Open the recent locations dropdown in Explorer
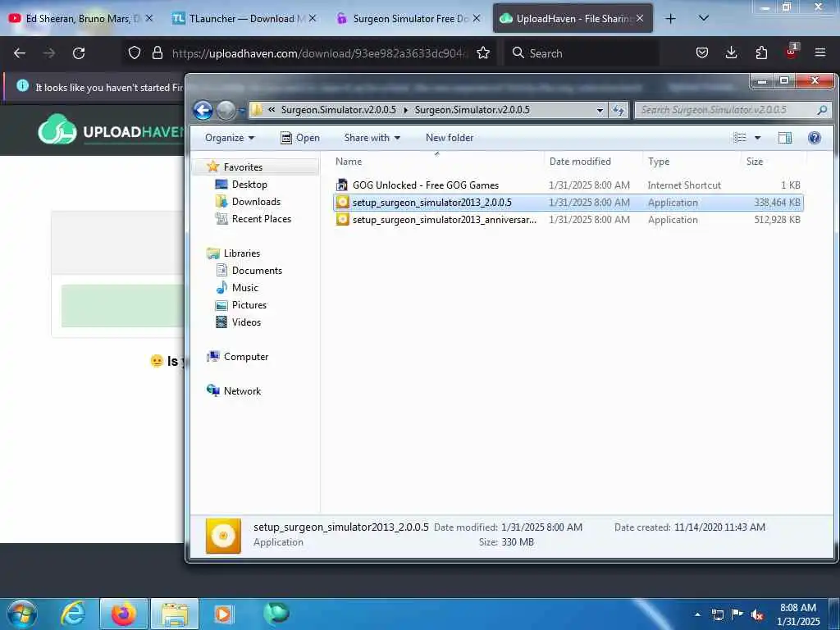 242,111
